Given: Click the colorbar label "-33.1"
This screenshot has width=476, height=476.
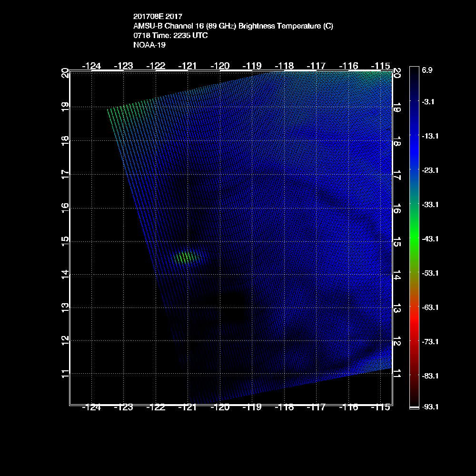Looking at the screenshot, I should coord(430,205).
